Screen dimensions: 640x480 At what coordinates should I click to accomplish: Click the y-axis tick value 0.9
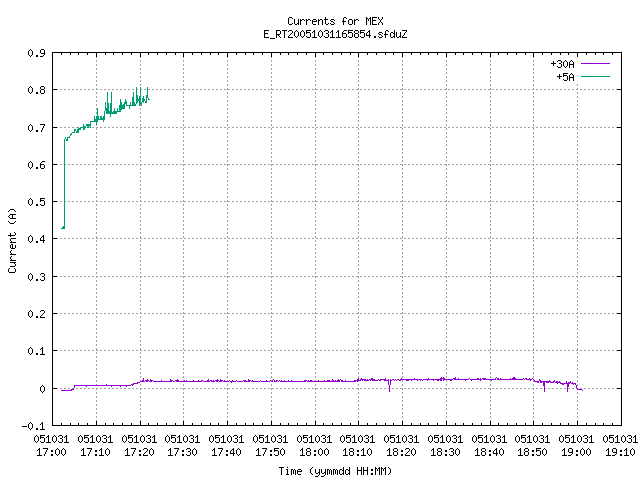click(37, 53)
